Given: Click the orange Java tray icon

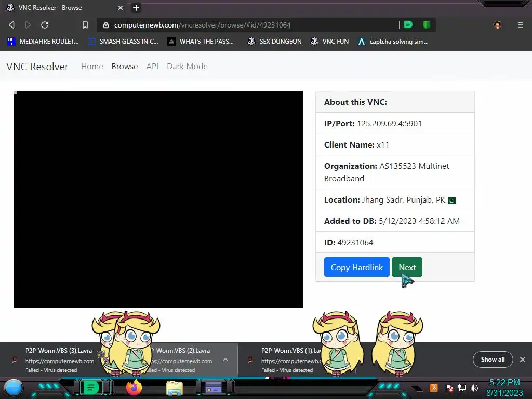Looking at the screenshot, I should [x=434, y=388].
